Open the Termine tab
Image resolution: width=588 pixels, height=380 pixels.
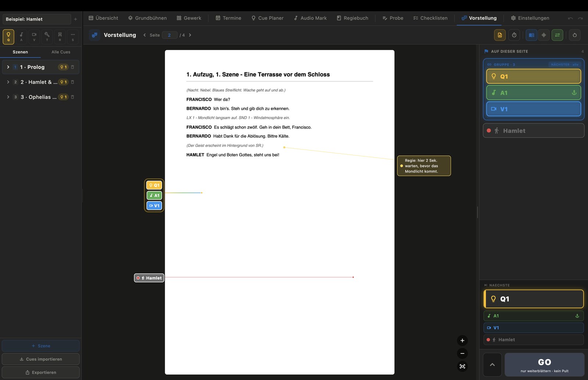click(228, 18)
